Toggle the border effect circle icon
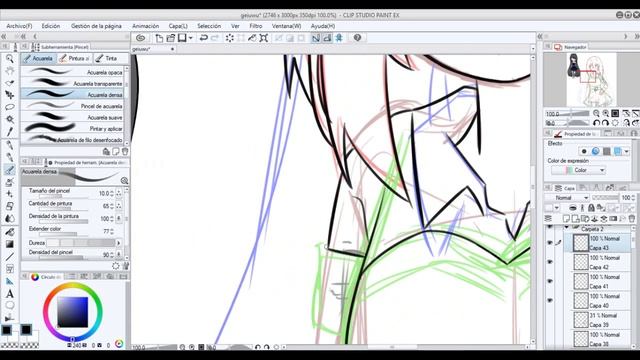 click(584, 151)
